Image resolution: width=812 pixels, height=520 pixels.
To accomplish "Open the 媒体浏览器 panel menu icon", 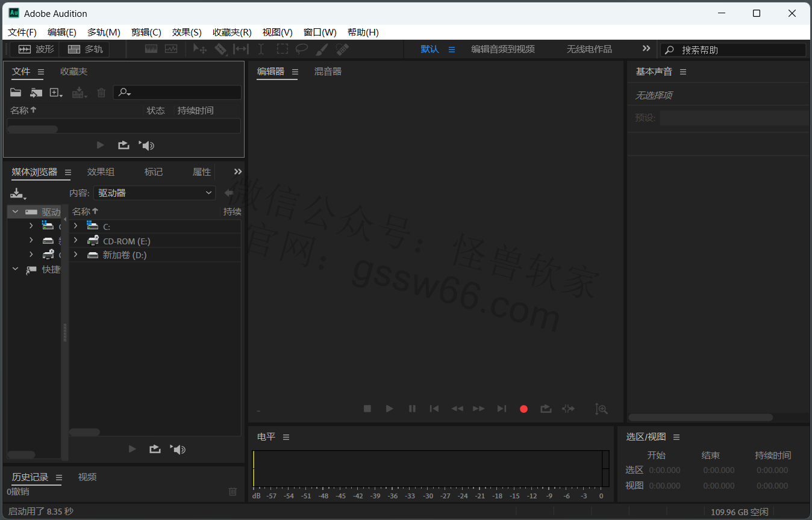I will [x=68, y=172].
